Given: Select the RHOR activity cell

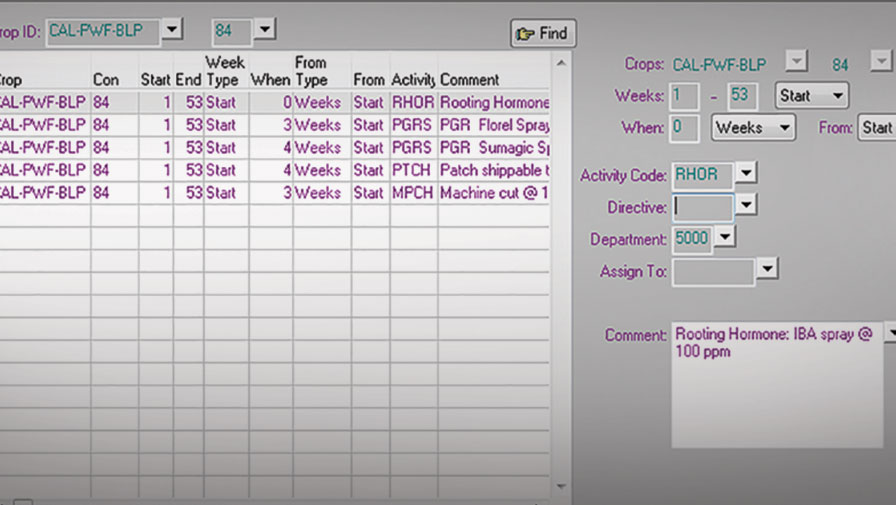Looking at the screenshot, I should (x=413, y=103).
